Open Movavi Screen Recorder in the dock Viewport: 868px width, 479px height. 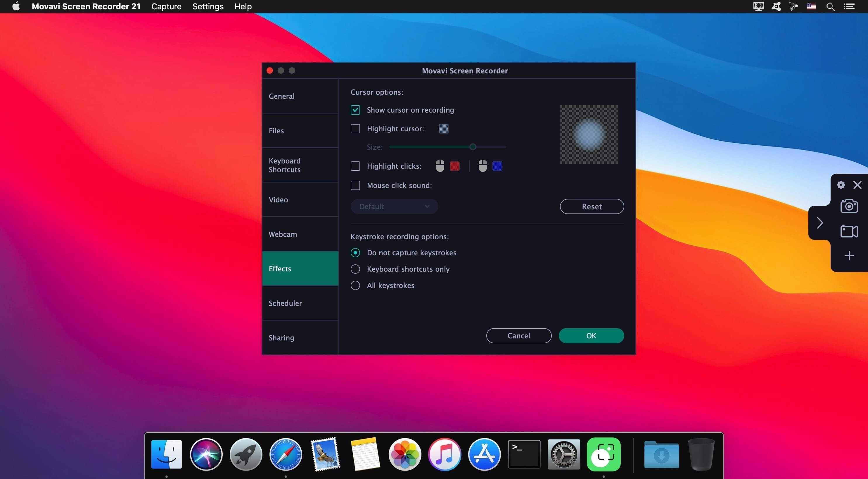(x=603, y=454)
